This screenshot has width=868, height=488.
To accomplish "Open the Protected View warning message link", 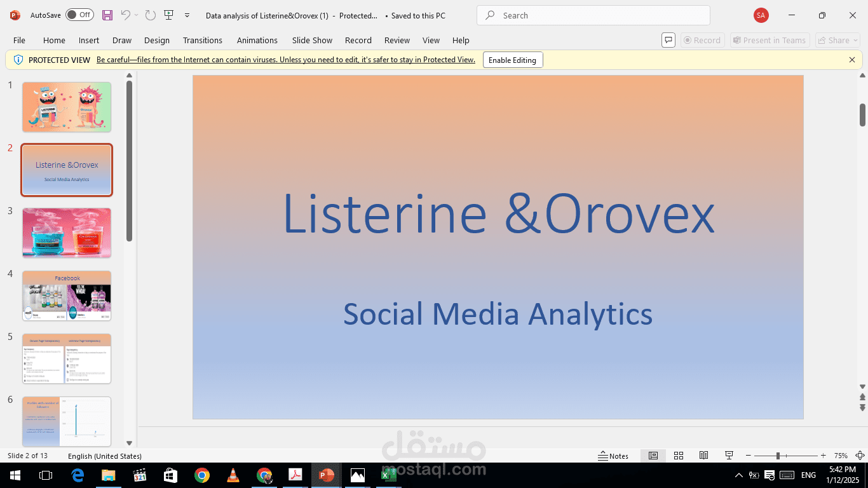I will click(x=286, y=60).
